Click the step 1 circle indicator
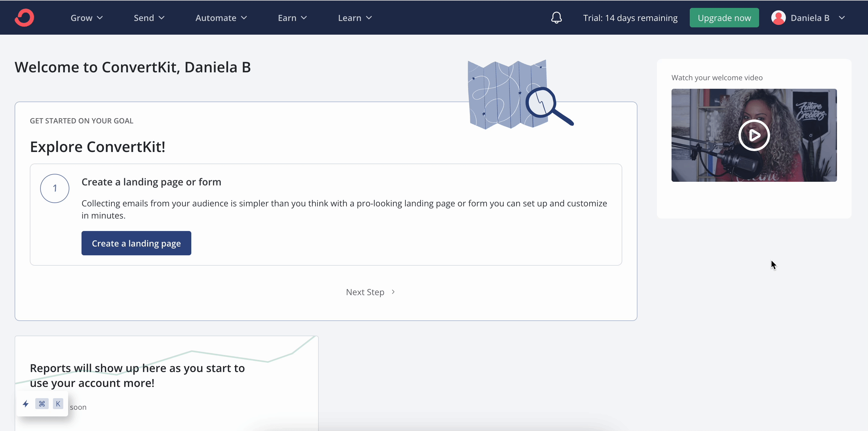The height and width of the screenshot is (431, 868). coord(55,188)
